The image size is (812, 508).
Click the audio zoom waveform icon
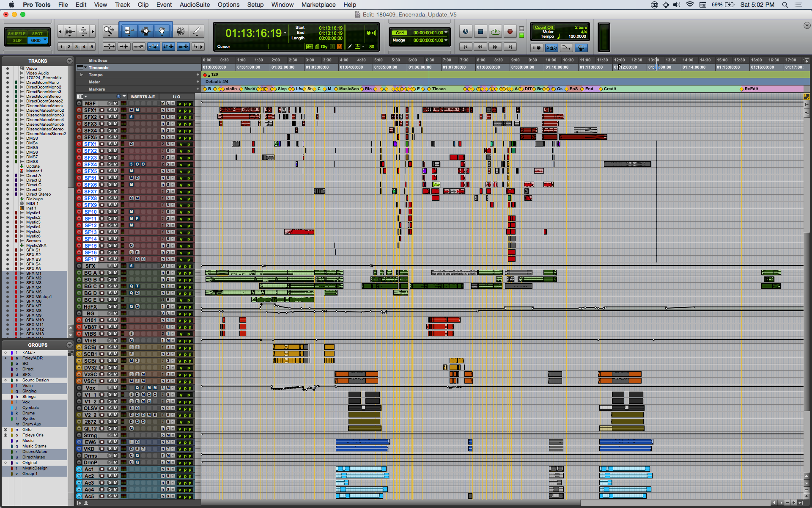point(70,31)
